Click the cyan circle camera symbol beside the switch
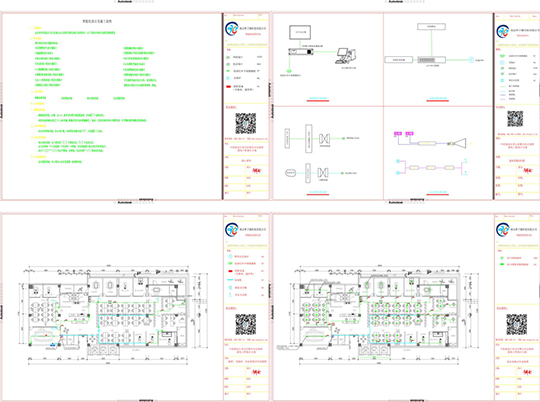The image size is (540, 402). click(471, 60)
